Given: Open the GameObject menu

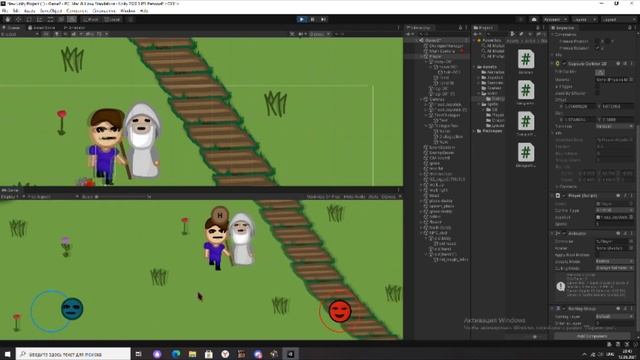Looking at the screenshot, I should click(51, 11).
